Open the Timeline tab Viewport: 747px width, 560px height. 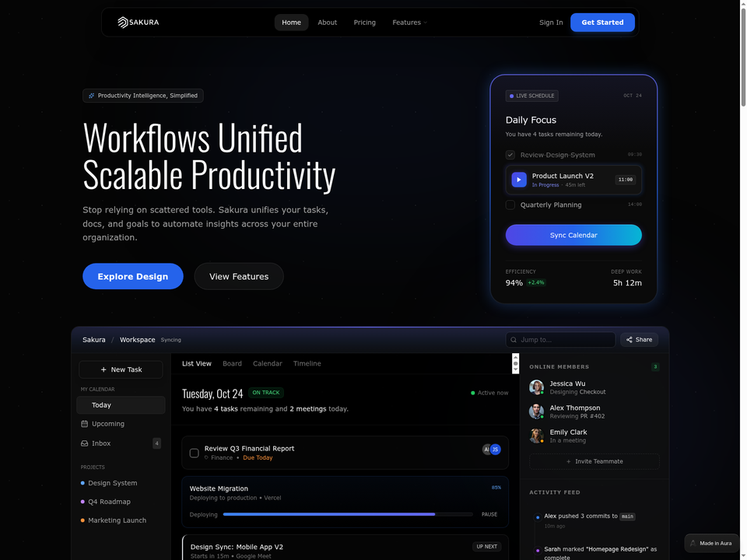tap(307, 363)
